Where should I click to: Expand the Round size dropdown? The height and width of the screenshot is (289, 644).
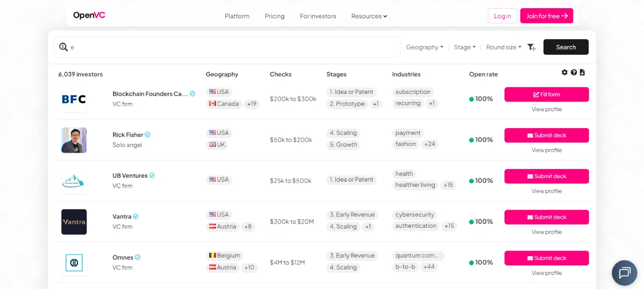[x=504, y=47]
